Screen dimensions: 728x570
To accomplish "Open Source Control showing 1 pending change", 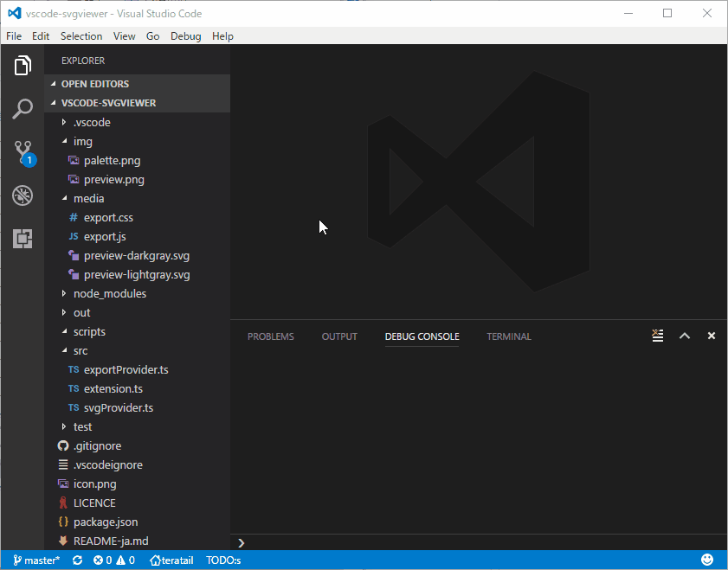I will pos(23,151).
